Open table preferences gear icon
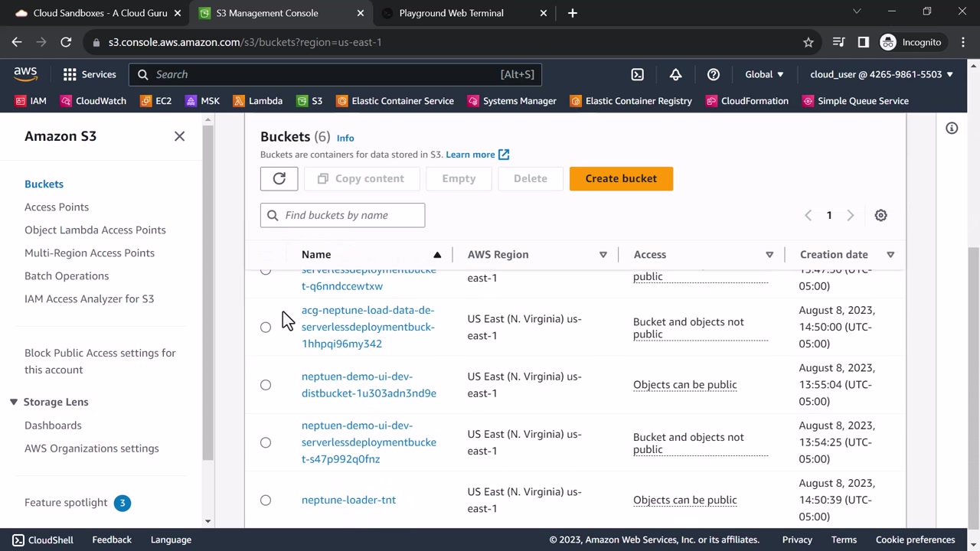 [x=880, y=215]
